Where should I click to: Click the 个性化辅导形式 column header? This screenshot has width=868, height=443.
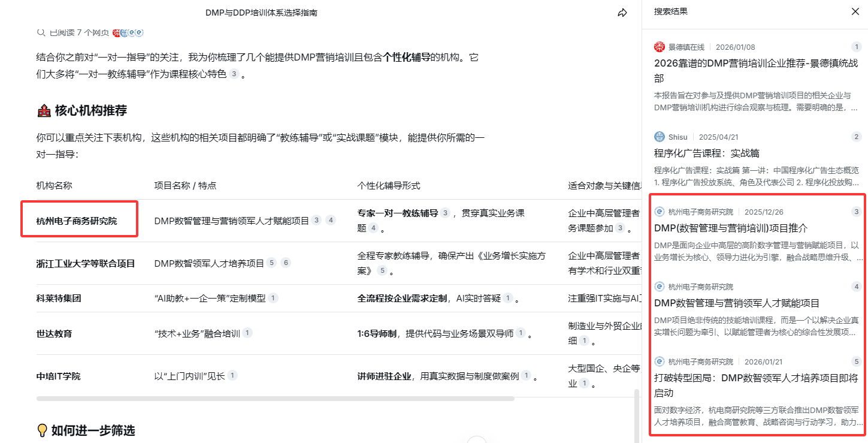[x=389, y=185]
